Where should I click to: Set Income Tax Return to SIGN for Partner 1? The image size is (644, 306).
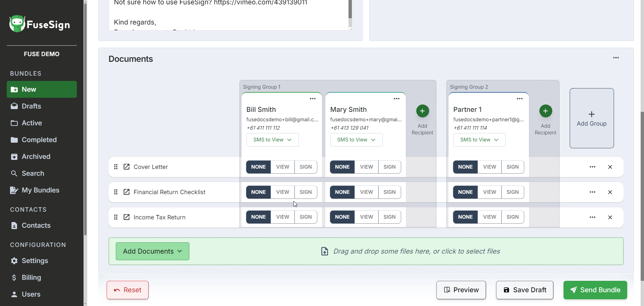click(512, 217)
